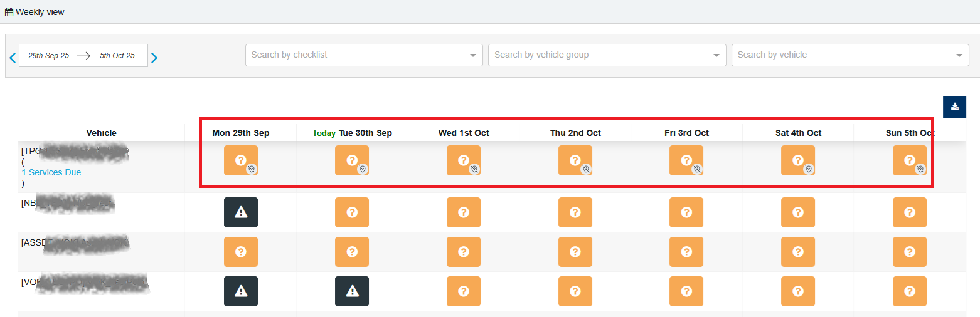Screen dimensions: 980x317
Task: Click next week right arrow
Action: pyautogui.click(x=154, y=58)
